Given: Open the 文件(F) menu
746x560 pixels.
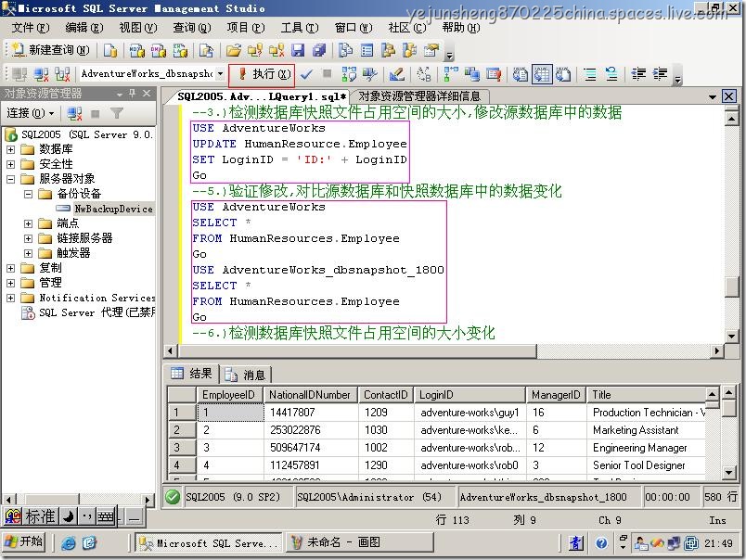Looking at the screenshot, I should (x=31, y=28).
